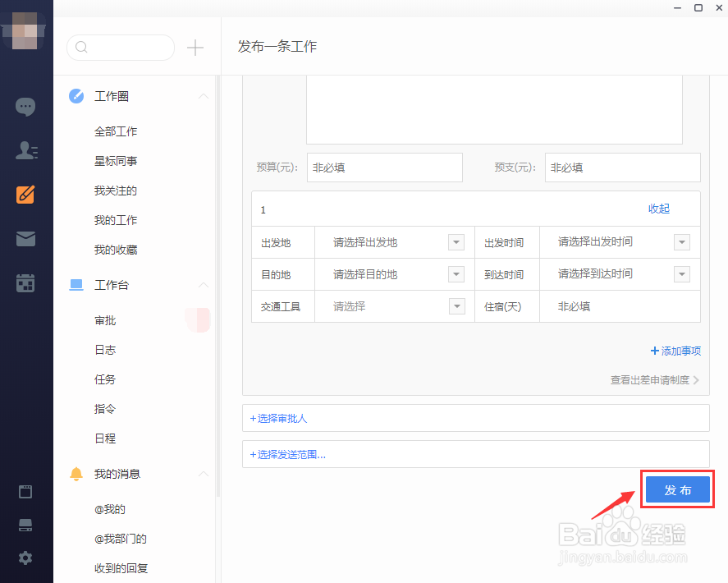
Task: Collapse the trip form via 收起
Action: tap(657, 209)
